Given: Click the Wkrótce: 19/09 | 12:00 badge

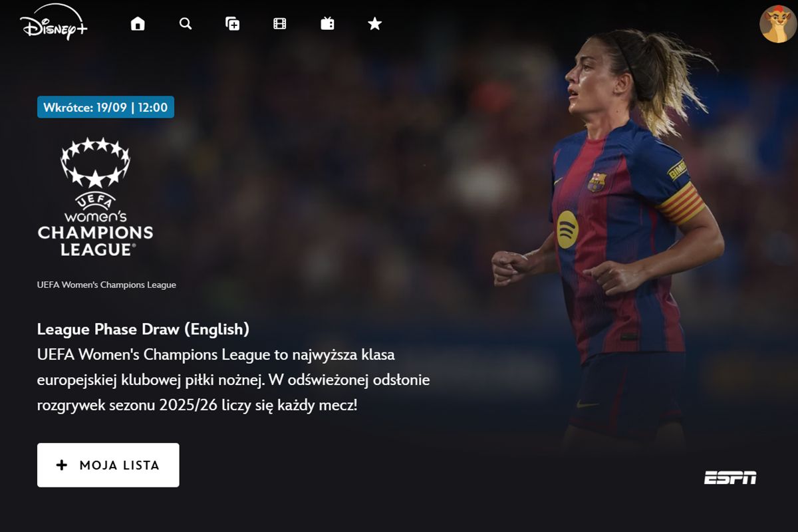Looking at the screenshot, I should click(106, 107).
